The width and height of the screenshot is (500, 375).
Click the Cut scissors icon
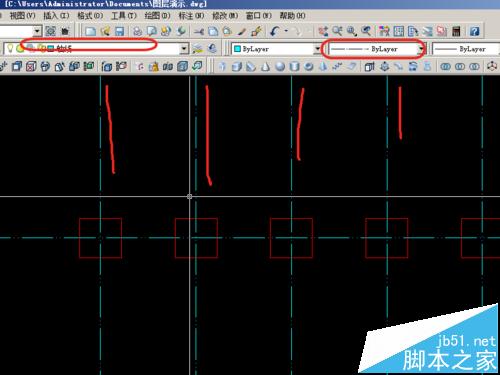(199, 32)
